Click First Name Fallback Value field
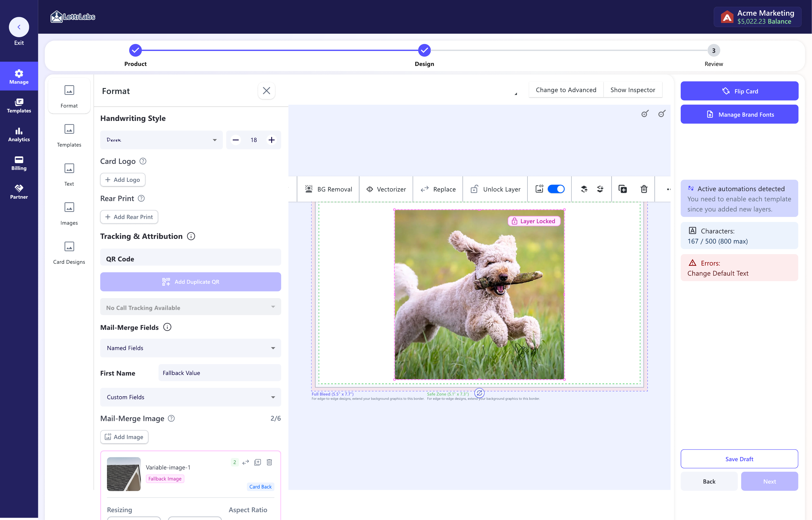 [220, 373]
